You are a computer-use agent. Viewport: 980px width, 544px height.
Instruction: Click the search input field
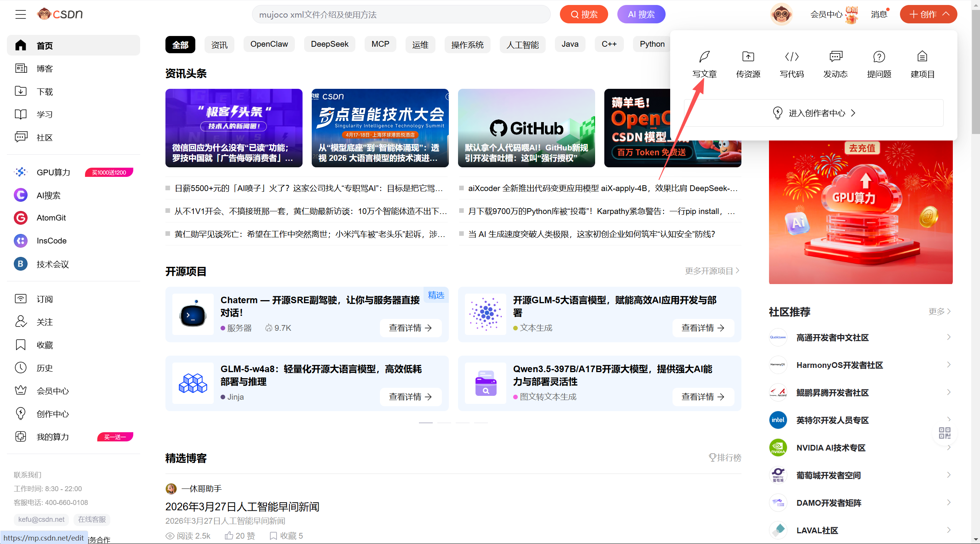coord(401,14)
